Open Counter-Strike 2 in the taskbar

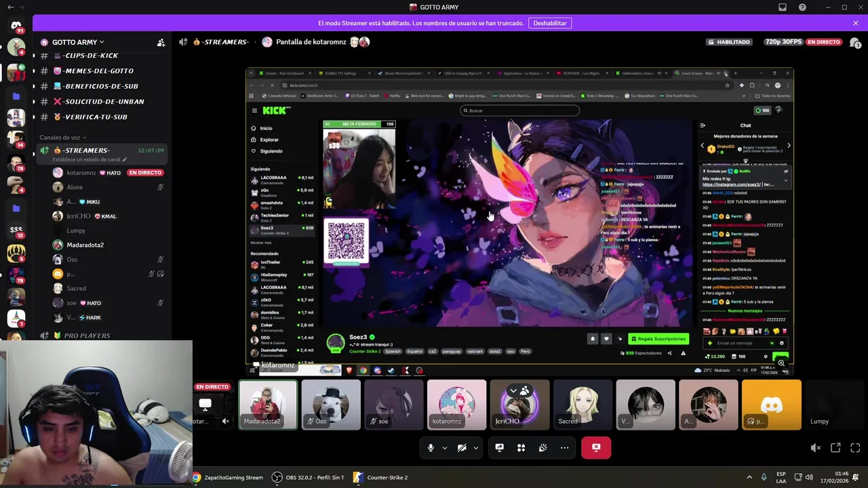click(x=380, y=478)
